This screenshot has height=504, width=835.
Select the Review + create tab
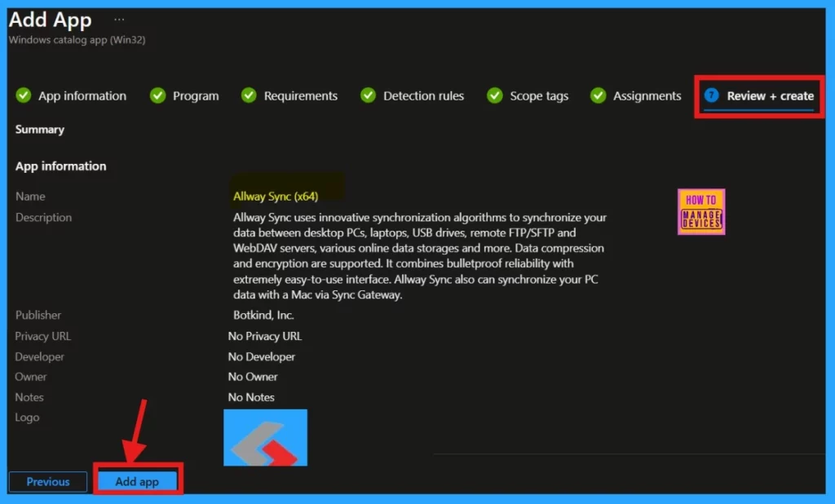770,96
